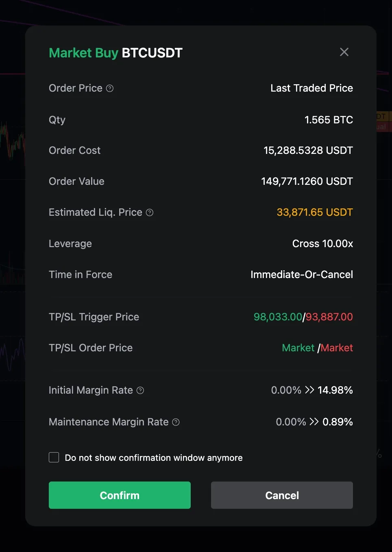Image resolution: width=392 pixels, height=552 pixels.
Task: Click the double-arrow icon in Maintenance Margin Rate
Action: click(x=314, y=422)
